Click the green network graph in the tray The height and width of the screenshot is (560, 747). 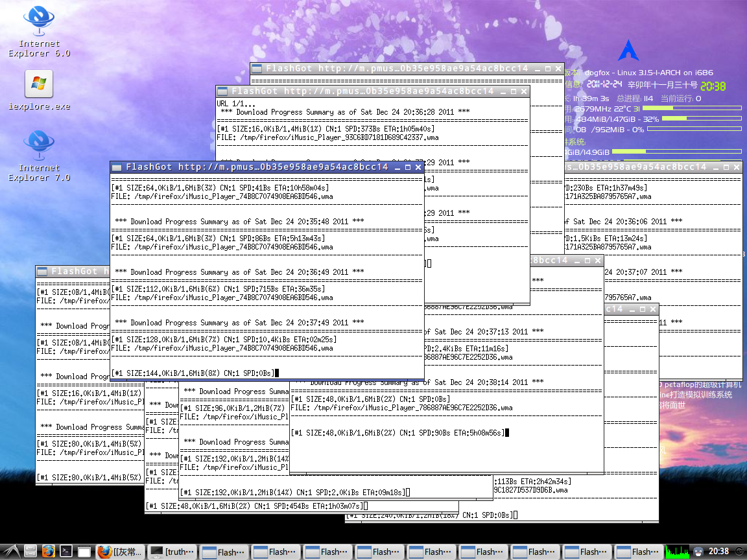coord(678,552)
